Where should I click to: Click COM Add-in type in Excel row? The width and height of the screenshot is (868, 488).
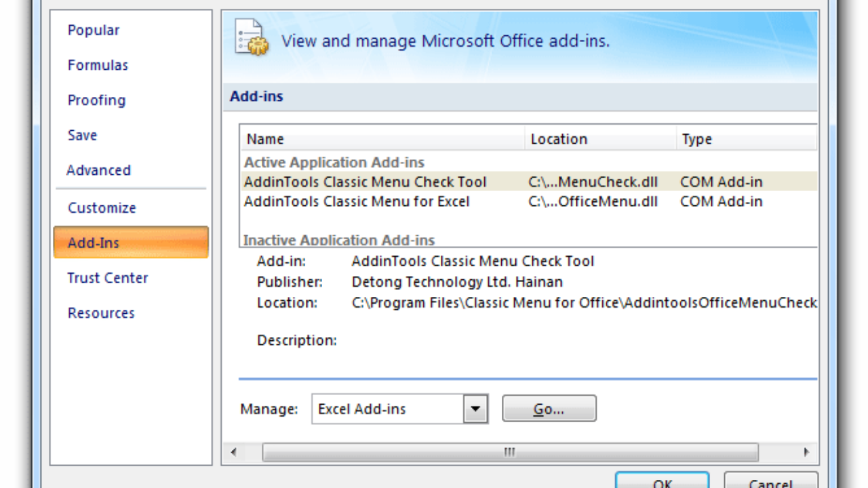point(722,201)
